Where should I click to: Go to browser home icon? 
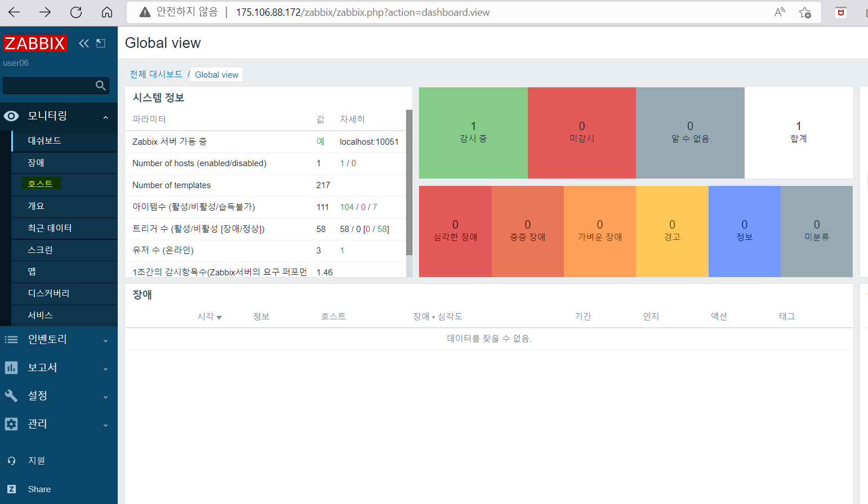click(107, 12)
